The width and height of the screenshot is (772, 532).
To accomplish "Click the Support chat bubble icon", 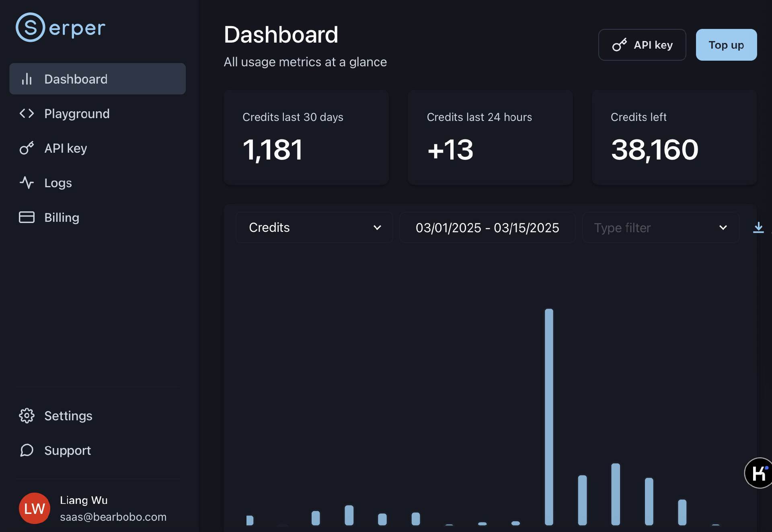I will tap(27, 450).
